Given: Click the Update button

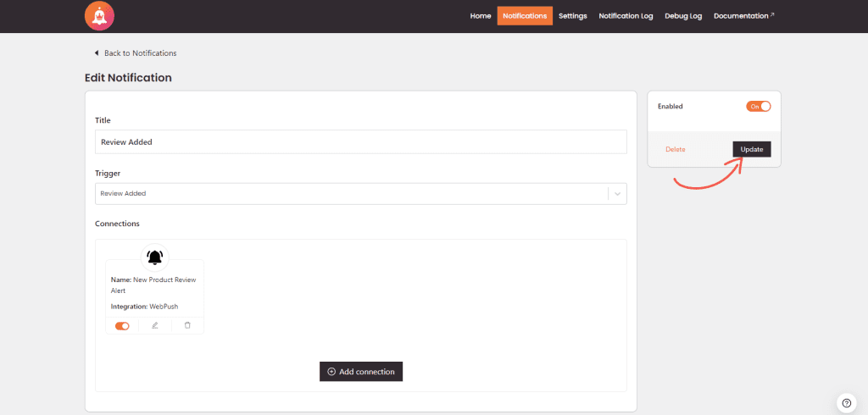Looking at the screenshot, I should (x=752, y=149).
